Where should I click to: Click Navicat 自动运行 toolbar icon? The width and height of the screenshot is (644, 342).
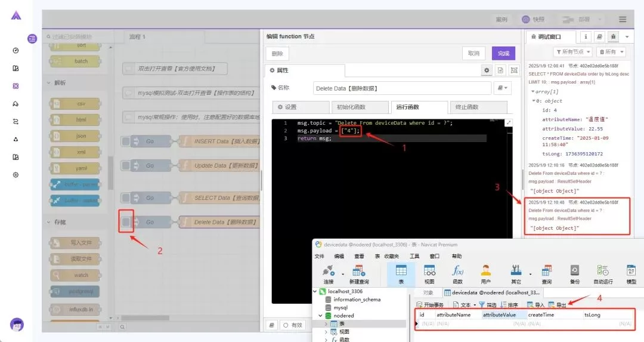603,272
